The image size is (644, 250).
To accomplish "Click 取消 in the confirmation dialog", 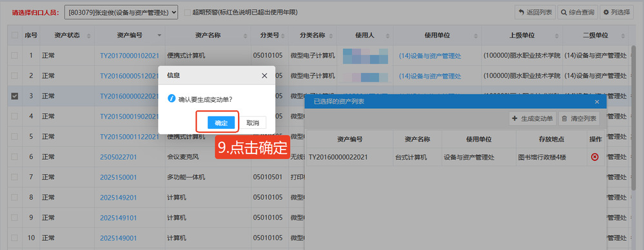I will pos(253,122).
